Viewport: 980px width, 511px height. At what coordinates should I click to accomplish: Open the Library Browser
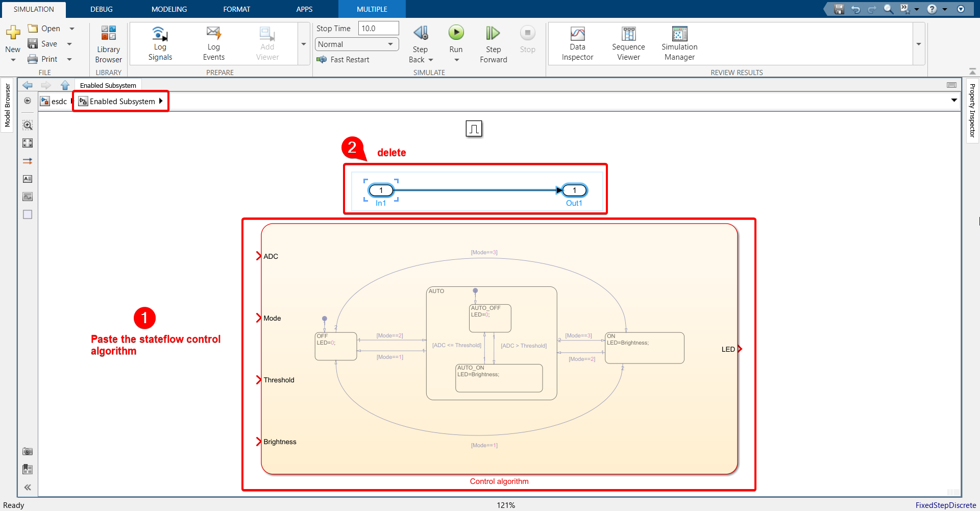pyautogui.click(x=109, y=44)
